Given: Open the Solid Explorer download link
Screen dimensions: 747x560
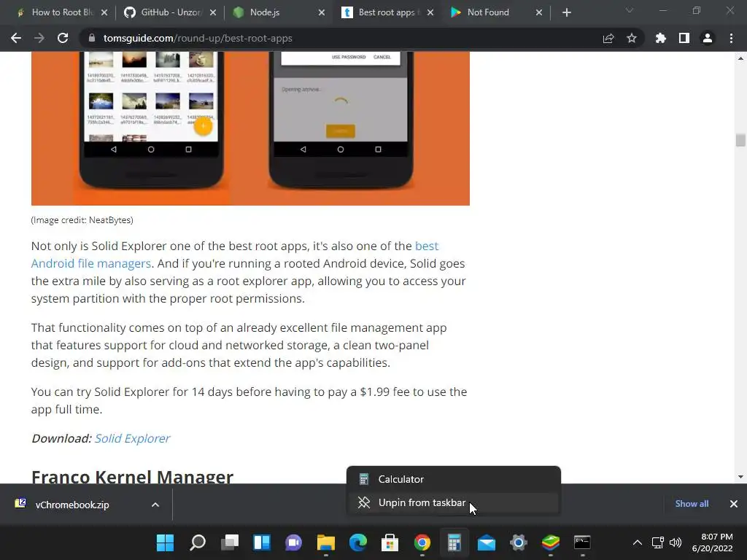Looking at the screenshot, I should coord(132,438).
